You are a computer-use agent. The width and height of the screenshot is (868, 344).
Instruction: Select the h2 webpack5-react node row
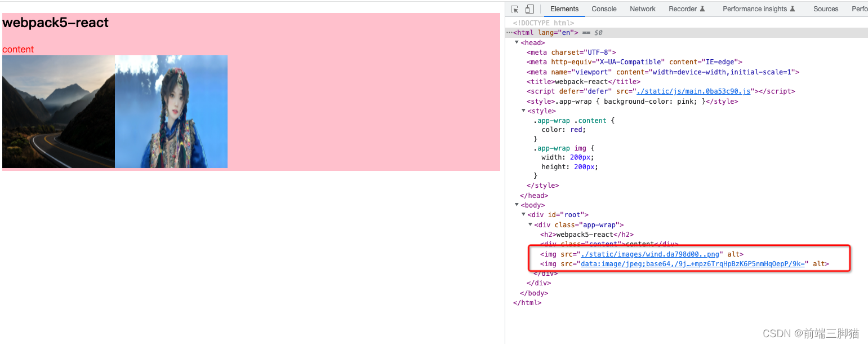[x=587, y=235]
